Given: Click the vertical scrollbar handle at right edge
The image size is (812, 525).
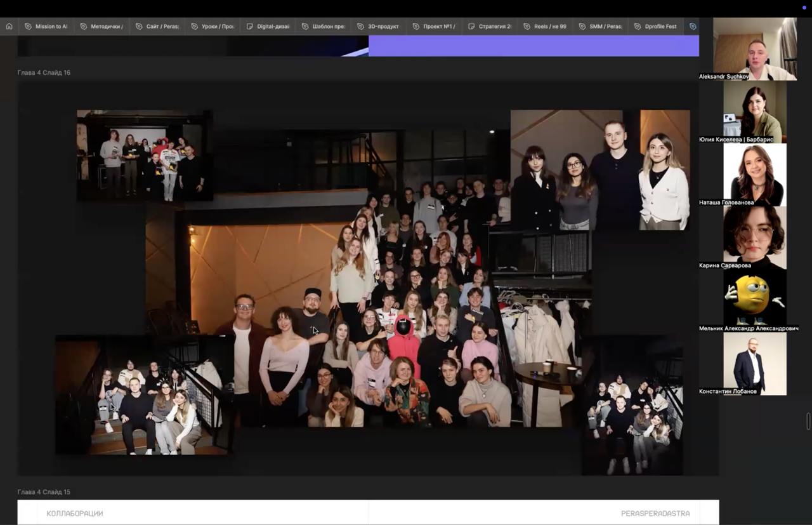Looking at the screenshot, I should tap(808, 421).
